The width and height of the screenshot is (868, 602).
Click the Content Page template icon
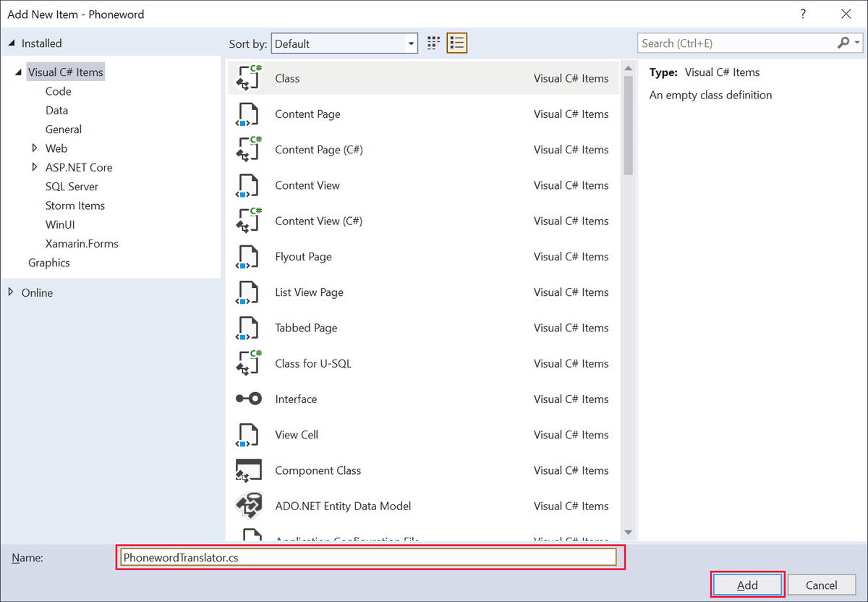point(247,114)
